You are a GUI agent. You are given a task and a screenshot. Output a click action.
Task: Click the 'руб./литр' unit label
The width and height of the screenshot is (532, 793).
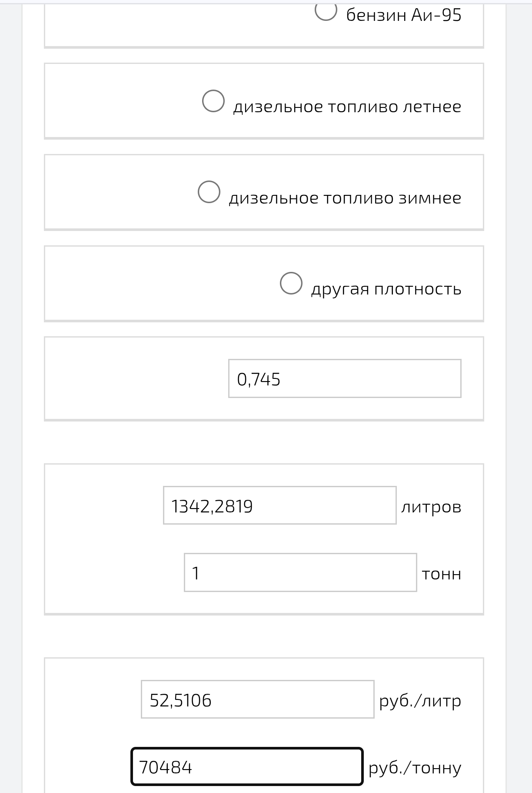point(420,701)
